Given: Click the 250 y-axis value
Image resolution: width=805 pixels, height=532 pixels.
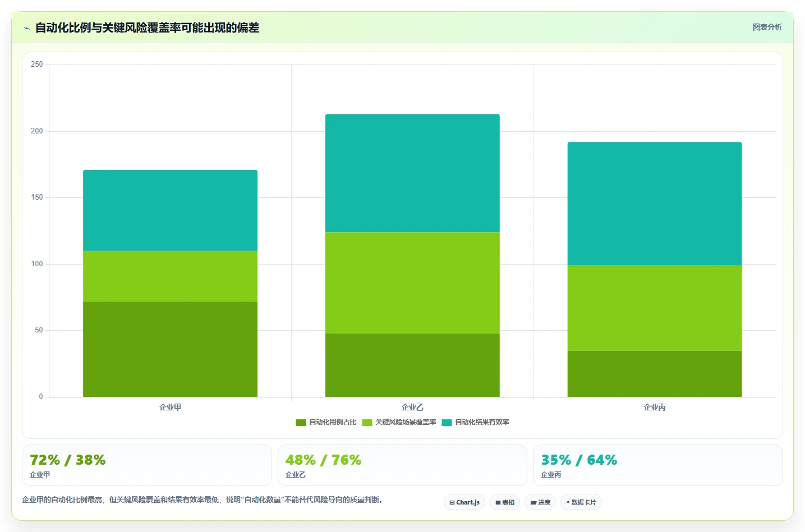Looking at the screenshot, I should tap(37, 64).
